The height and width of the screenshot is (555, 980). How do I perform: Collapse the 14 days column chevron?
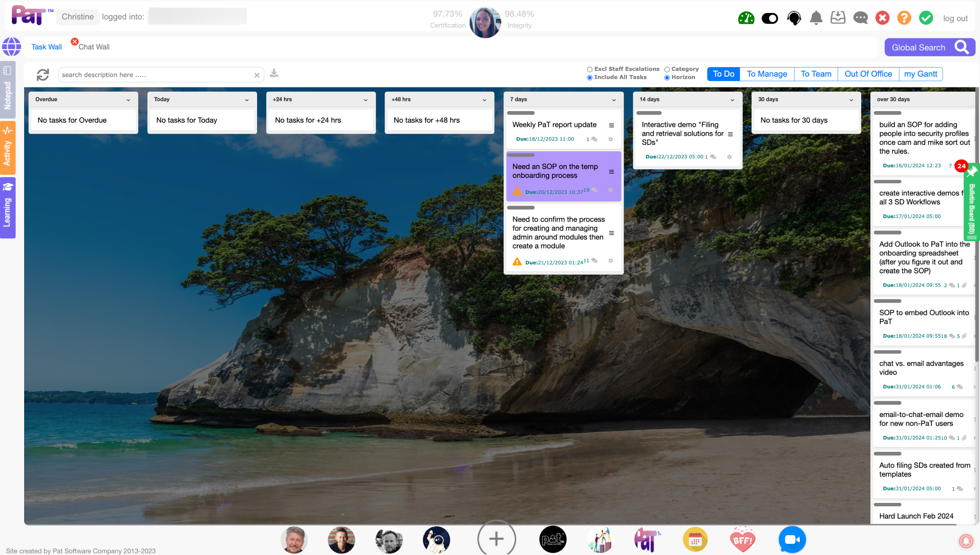tap(732, 100)
